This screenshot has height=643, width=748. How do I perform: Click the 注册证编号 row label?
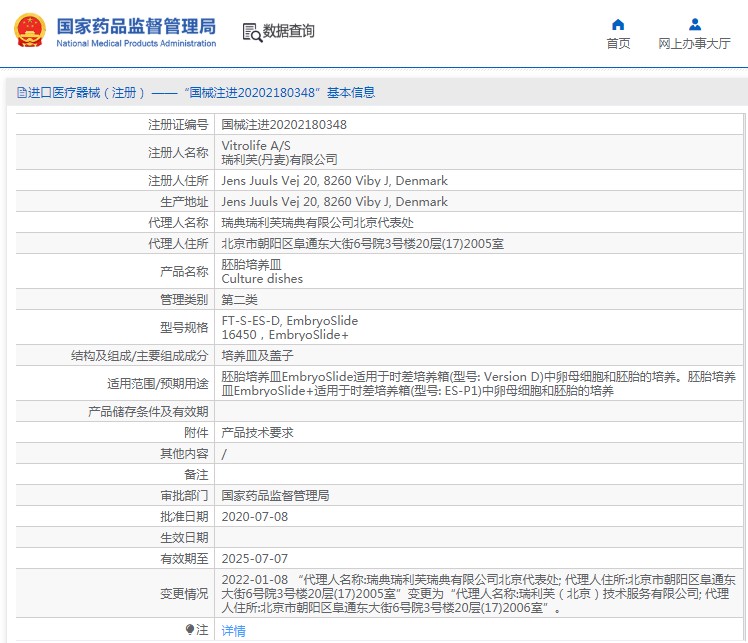(178, 125)
